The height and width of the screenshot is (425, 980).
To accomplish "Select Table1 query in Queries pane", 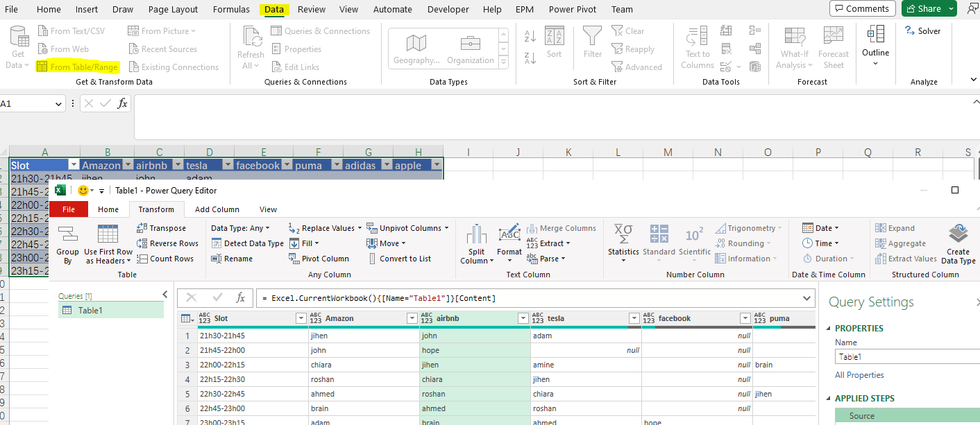I will 111,311.
